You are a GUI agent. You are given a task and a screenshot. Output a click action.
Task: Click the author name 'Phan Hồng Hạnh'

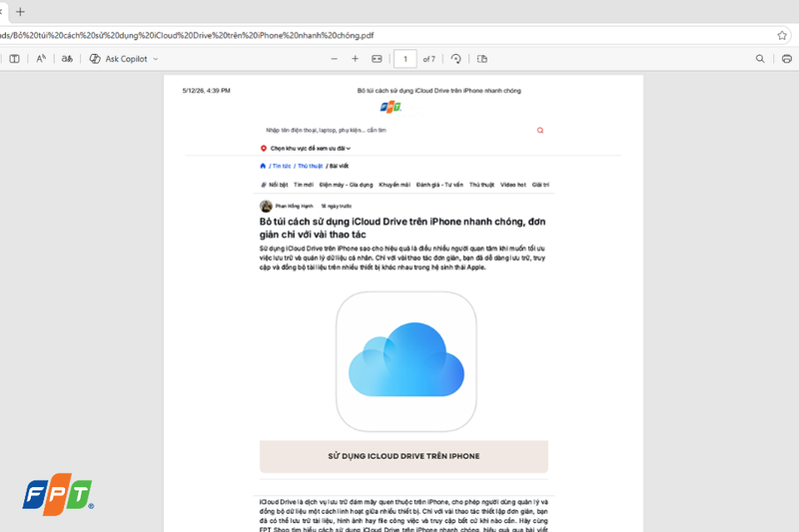coord(294,207)
